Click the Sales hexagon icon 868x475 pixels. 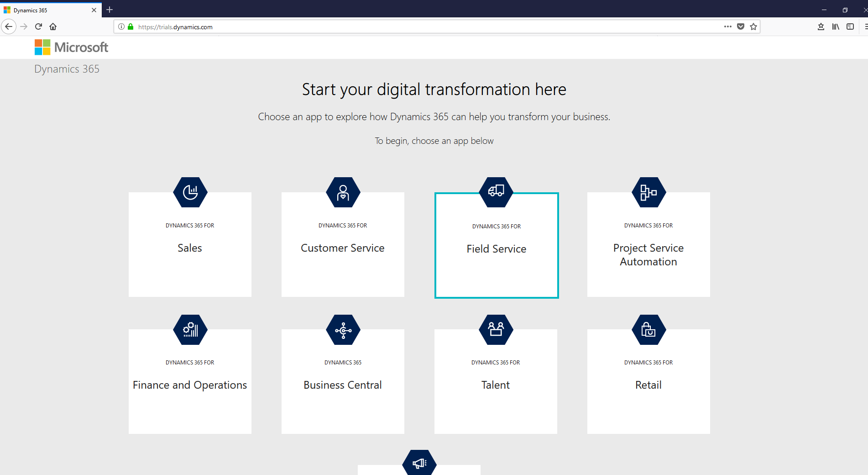[x=190, y=192]
